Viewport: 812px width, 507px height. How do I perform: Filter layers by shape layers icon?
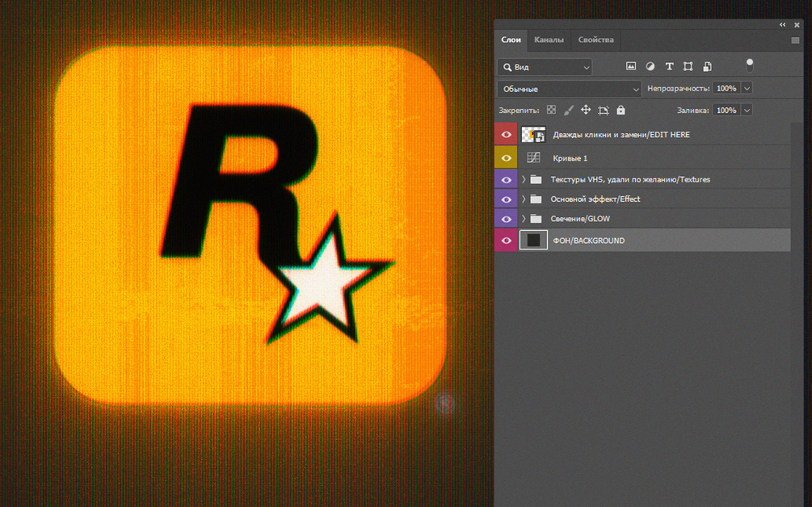pos(688,66)
